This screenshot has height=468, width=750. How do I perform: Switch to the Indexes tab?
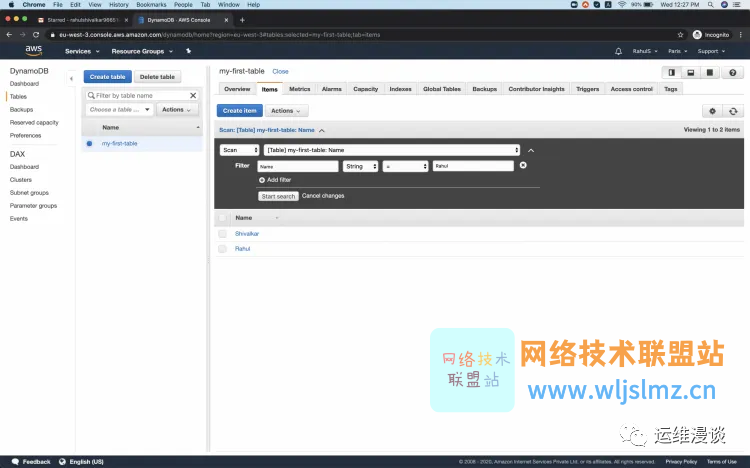[x=400, y=89]
